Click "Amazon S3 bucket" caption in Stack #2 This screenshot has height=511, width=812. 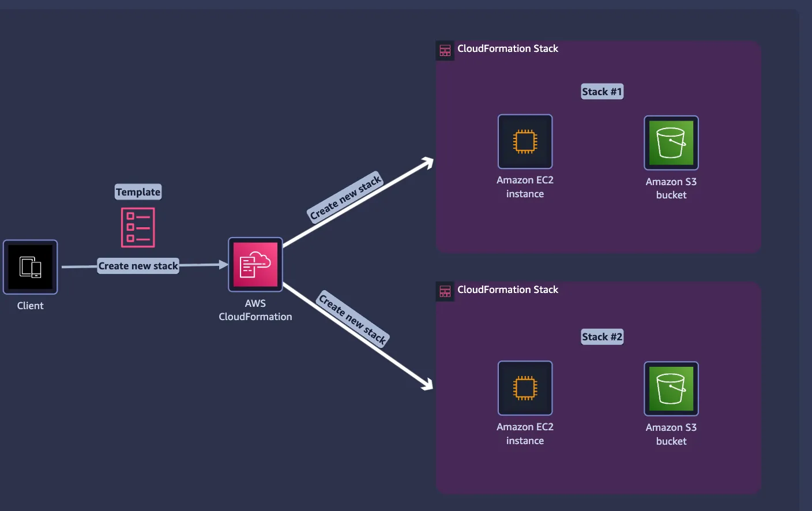(x=671, y=434)
